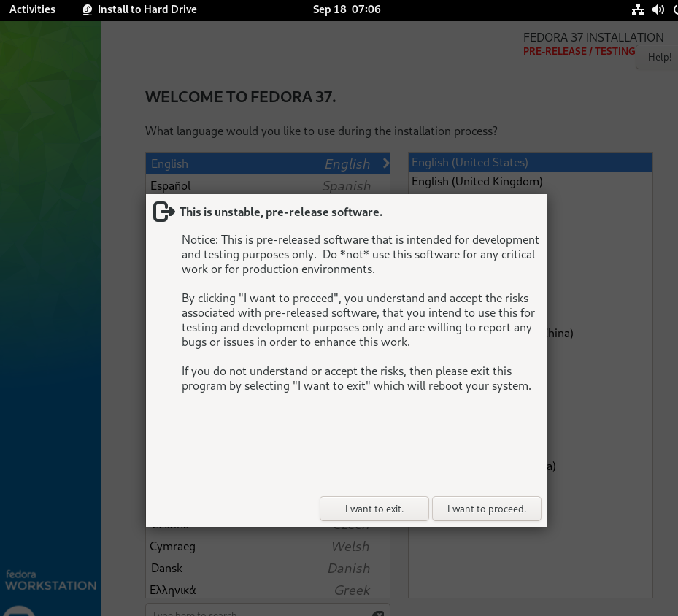Click "I want to exit." button
The width and height of the screenshot is (678, 616).
pyautogui.click(x=374, y=509)
